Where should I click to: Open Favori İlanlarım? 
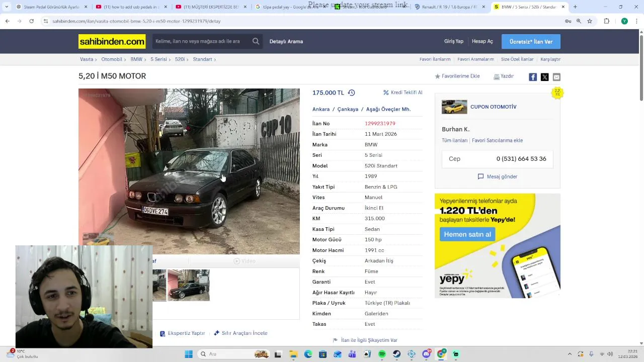(435, 59)
